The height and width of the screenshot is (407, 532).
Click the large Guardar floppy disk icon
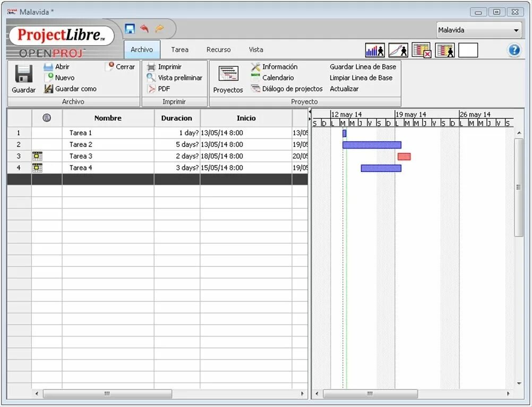point(24,74)
